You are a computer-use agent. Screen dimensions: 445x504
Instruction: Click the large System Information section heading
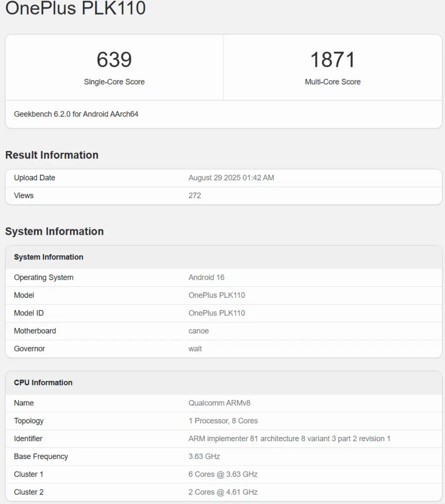54,231
